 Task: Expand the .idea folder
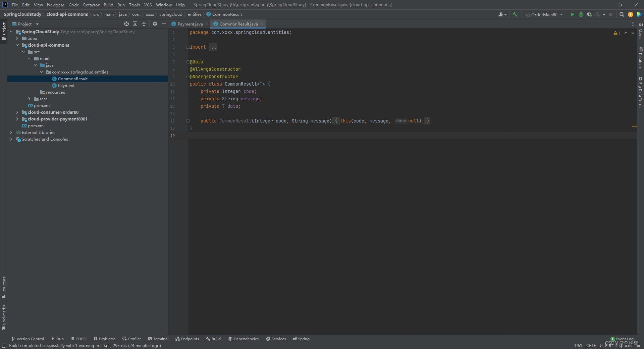pyautogui.click(x=17, y=38)
